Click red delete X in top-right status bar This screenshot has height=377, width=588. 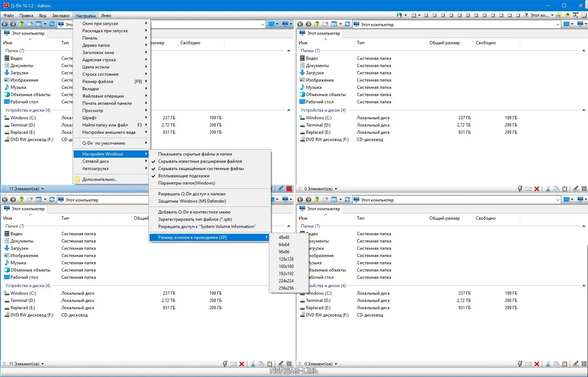coord(537,189)
